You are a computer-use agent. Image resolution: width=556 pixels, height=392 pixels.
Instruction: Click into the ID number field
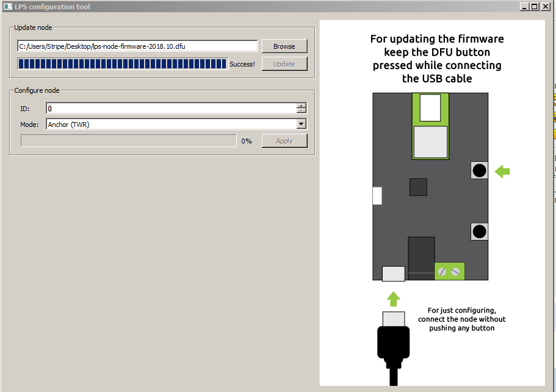(171, 108)
